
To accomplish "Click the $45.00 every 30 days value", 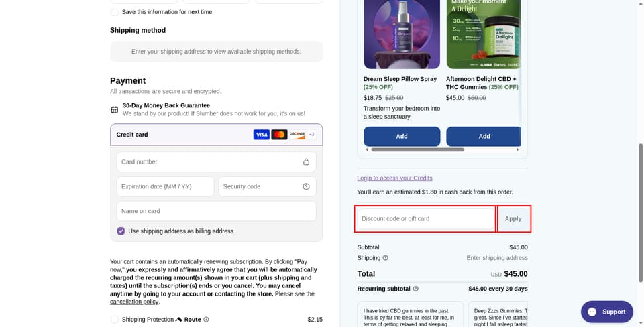I will [x=498, y=289].
